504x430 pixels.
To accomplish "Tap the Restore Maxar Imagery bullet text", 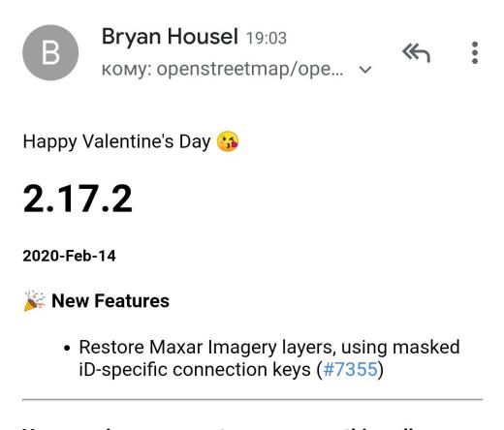I will click(x=269, y=348).
